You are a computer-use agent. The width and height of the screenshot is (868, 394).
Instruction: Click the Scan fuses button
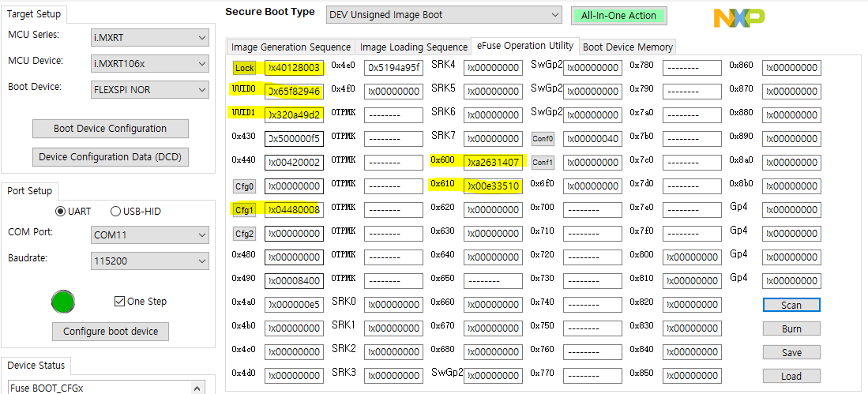tap(791, 305)
